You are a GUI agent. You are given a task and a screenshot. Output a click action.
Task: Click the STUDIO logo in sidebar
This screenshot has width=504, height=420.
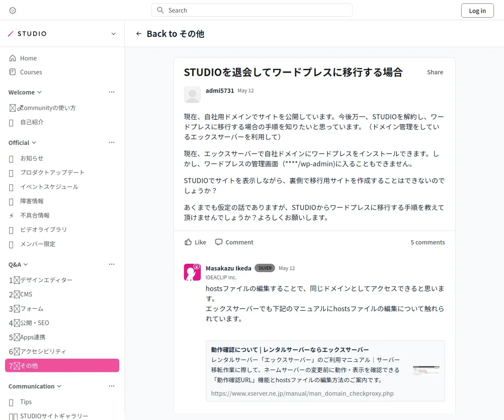point(27,34)
